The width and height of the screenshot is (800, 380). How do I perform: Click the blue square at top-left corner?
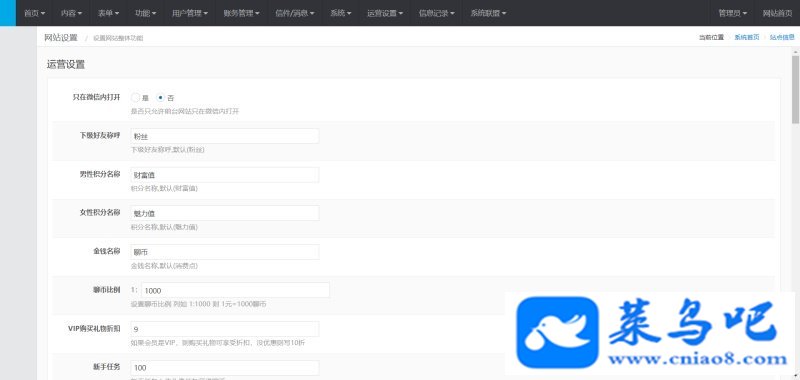pyautogui.click(x=8, y=13)
